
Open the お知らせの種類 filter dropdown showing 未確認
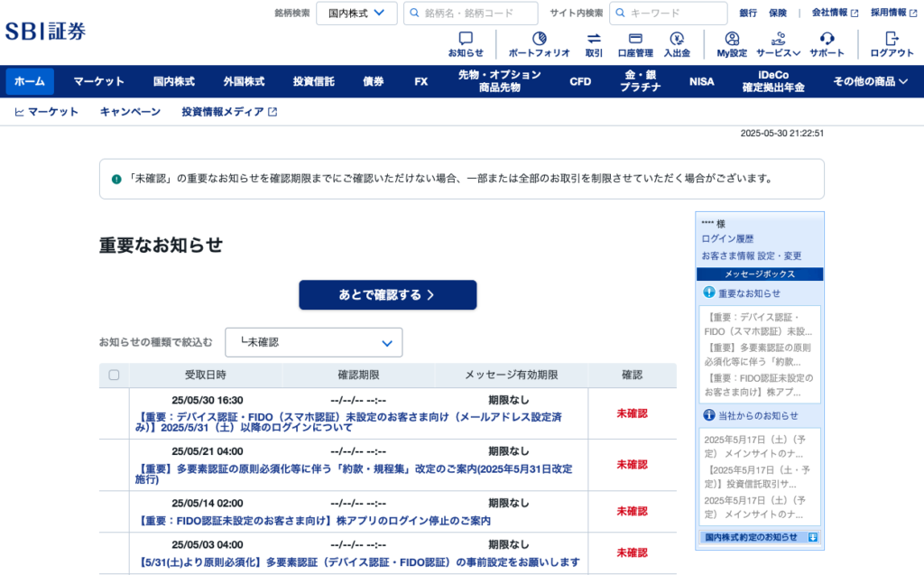click(x=313, y=343)
